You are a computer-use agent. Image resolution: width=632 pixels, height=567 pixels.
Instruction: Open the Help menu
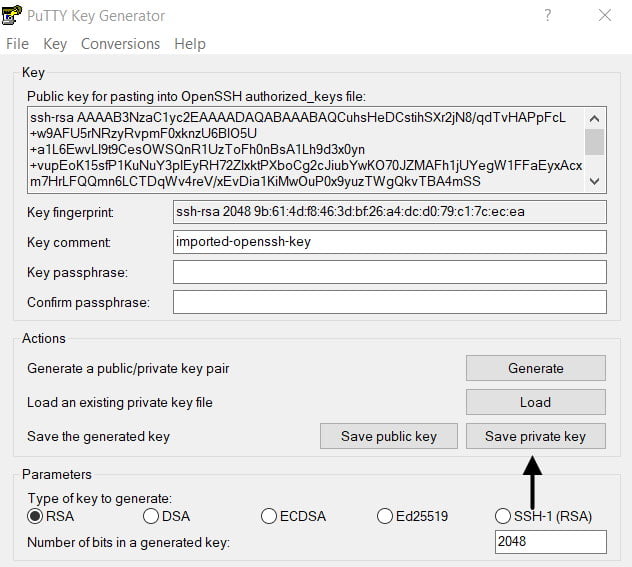pos(190,44)
